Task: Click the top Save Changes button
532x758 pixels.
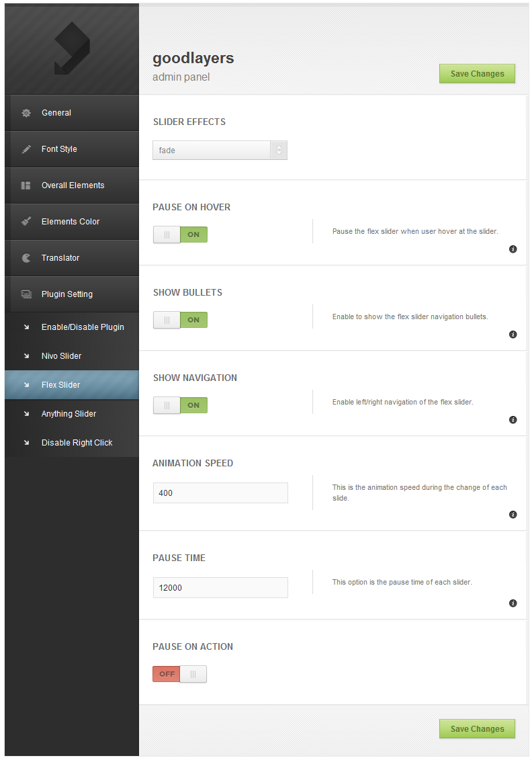Action: [x=477, y=74]
